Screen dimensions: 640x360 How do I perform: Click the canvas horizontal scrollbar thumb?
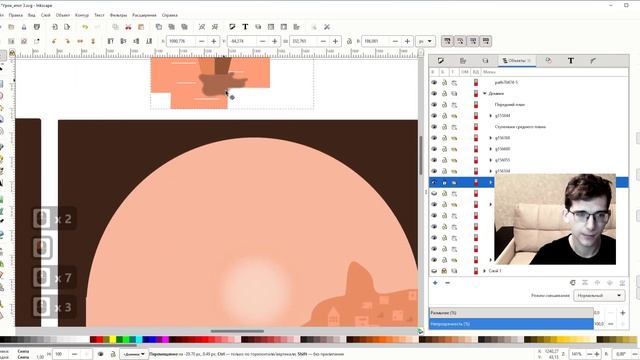click(x=237, y=331)
